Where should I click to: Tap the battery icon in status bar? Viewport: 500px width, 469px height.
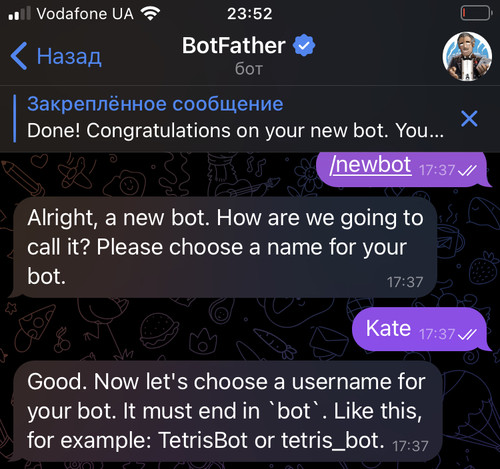476,13
